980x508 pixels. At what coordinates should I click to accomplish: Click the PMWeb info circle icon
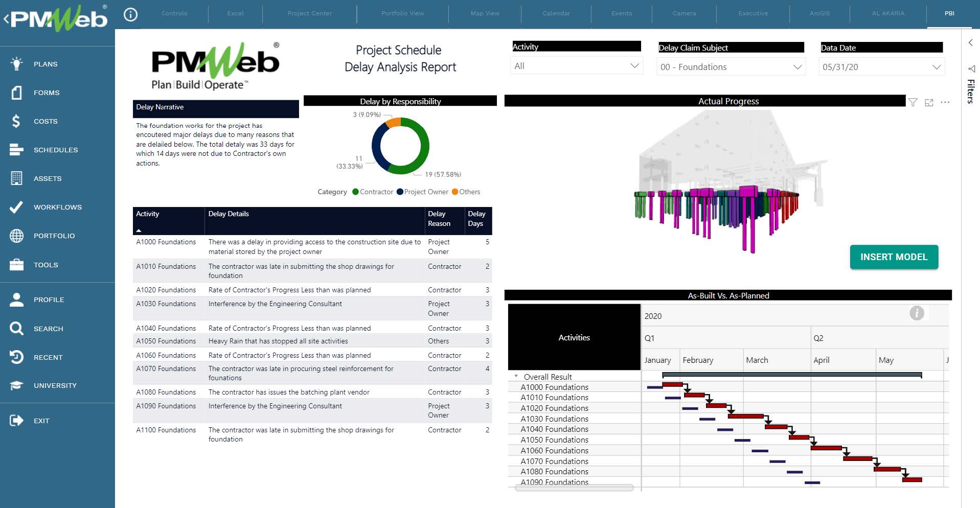point(131,14)
